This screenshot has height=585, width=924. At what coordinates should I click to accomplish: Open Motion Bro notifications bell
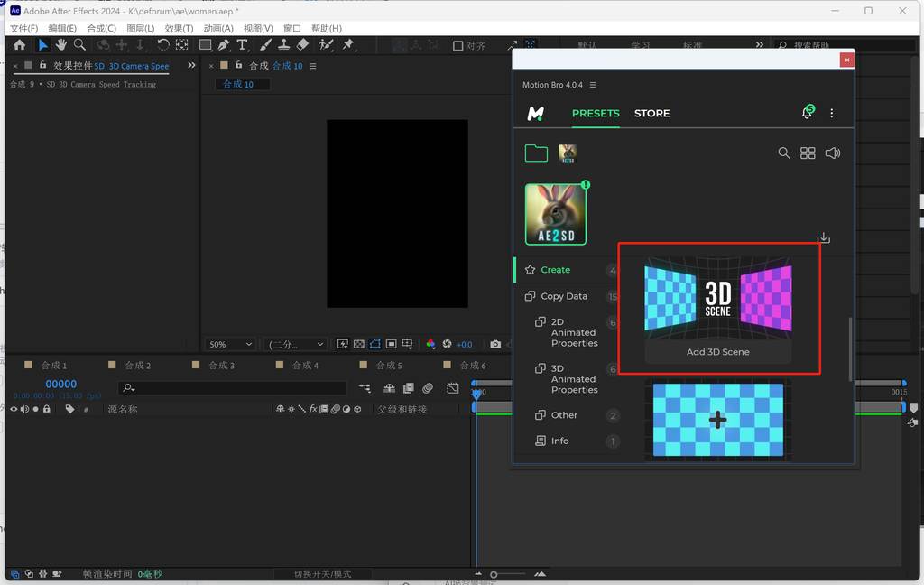click(807, 113)
